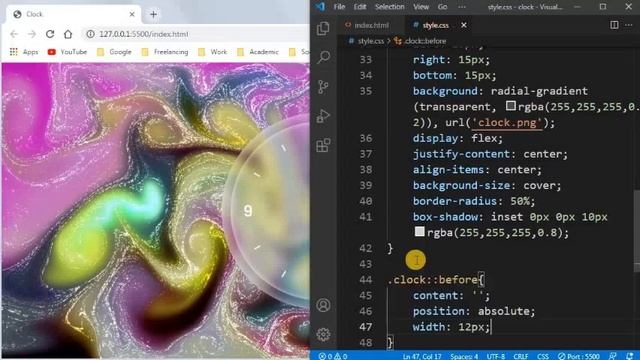Open the Explorer view in VS Code
Screen dimensions: 640x360
(323, 28)
